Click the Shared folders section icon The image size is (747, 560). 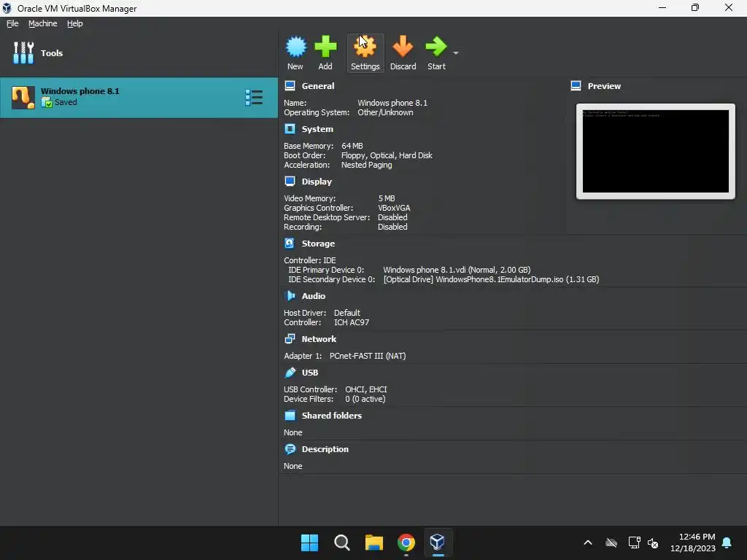(x=290, y=415)
